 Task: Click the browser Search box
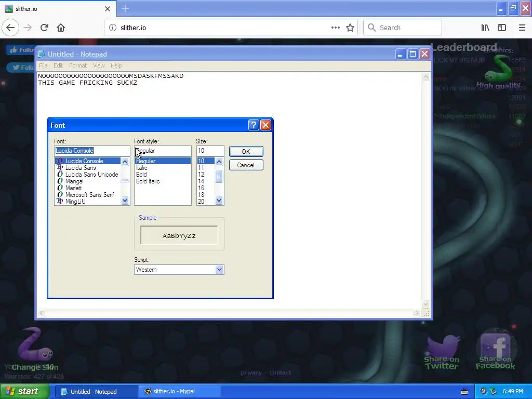point(403,28)
